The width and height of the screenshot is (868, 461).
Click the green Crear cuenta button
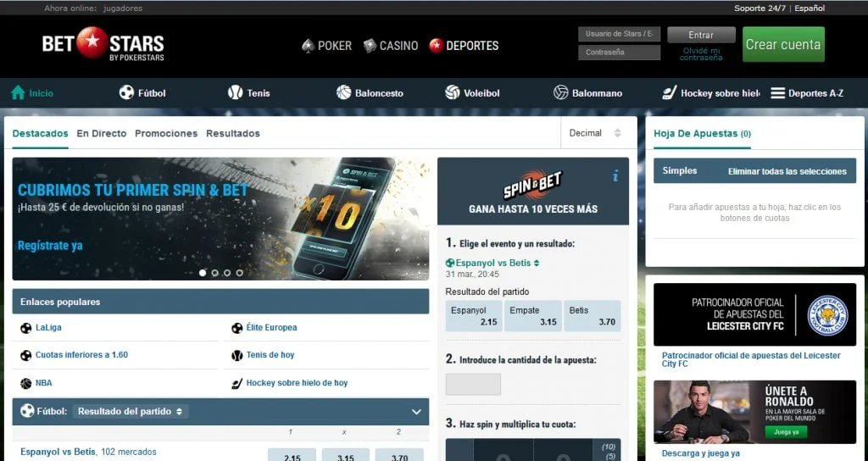point(783,44)
